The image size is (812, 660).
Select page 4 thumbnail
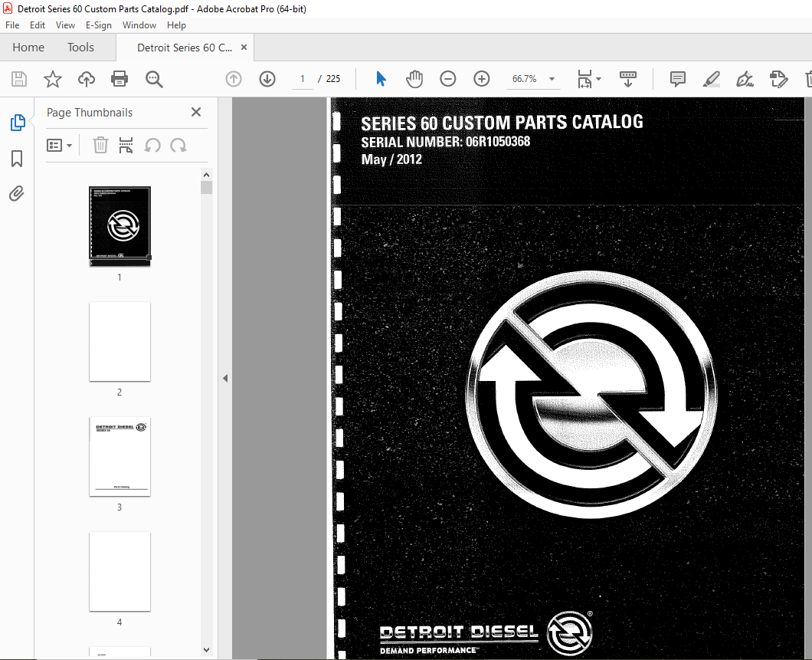coord(120,571)
